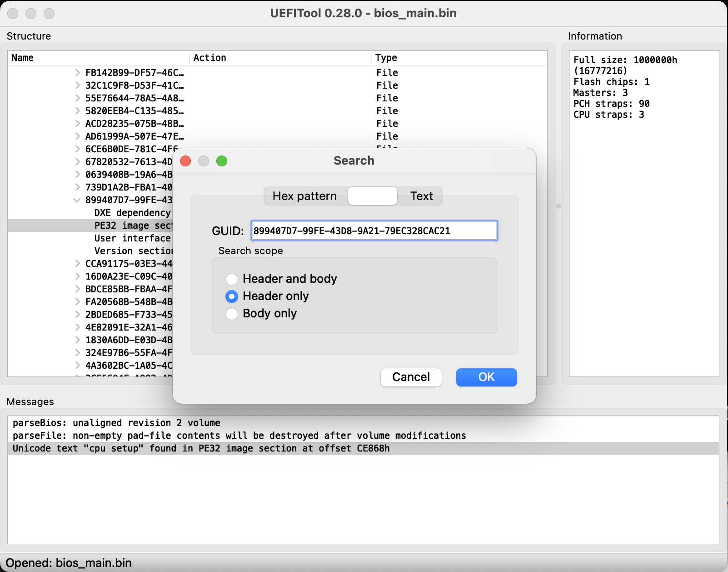Click the 'PCH straps: 90' info line
This screenshot has width=728, height=572.
612,104
